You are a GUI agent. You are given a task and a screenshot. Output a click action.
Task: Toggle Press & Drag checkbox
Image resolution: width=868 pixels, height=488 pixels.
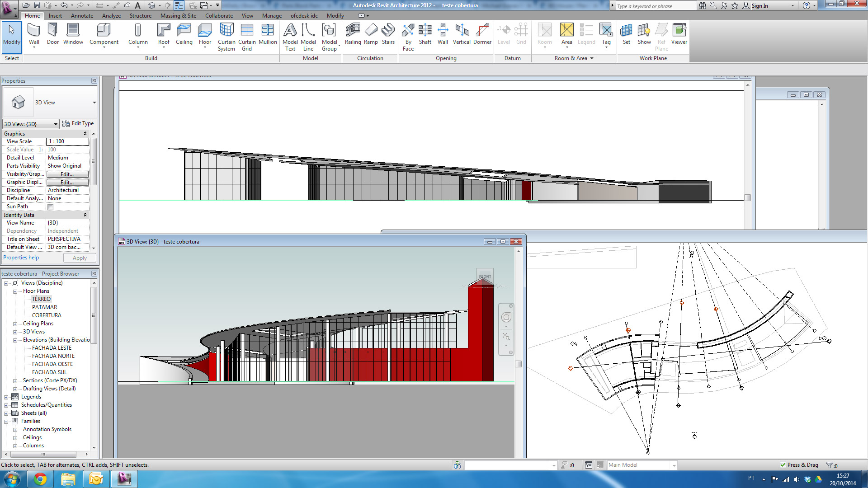(783, 465)
